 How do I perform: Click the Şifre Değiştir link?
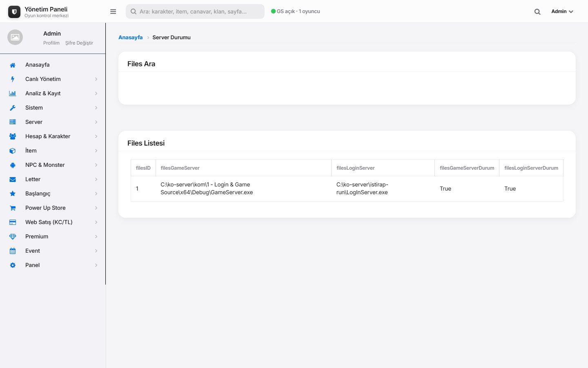(x=79, y=43)
